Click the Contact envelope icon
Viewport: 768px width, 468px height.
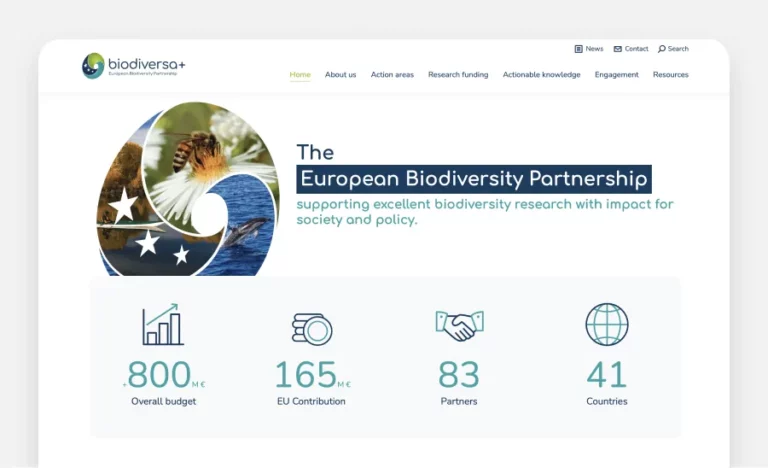coord(618,49)
